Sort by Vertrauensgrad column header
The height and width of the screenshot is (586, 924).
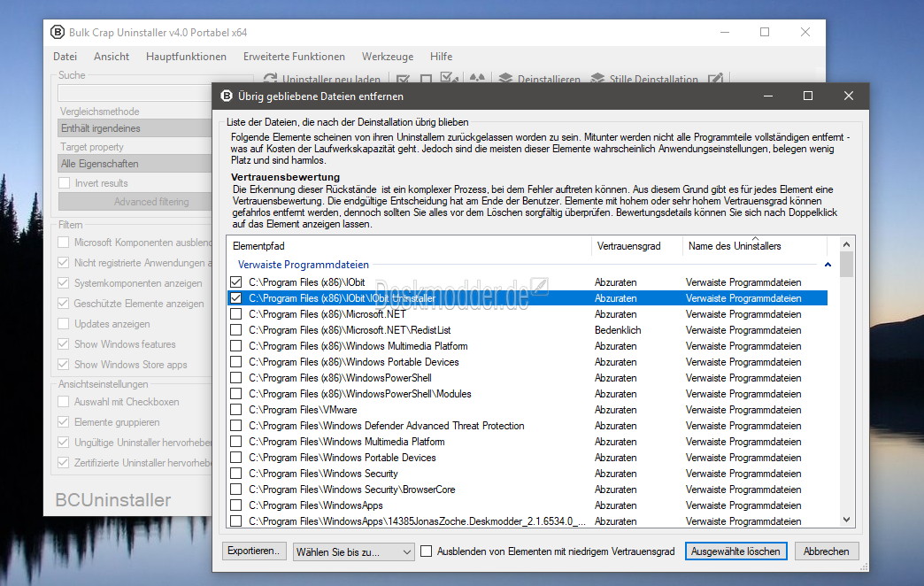[636, 246]
